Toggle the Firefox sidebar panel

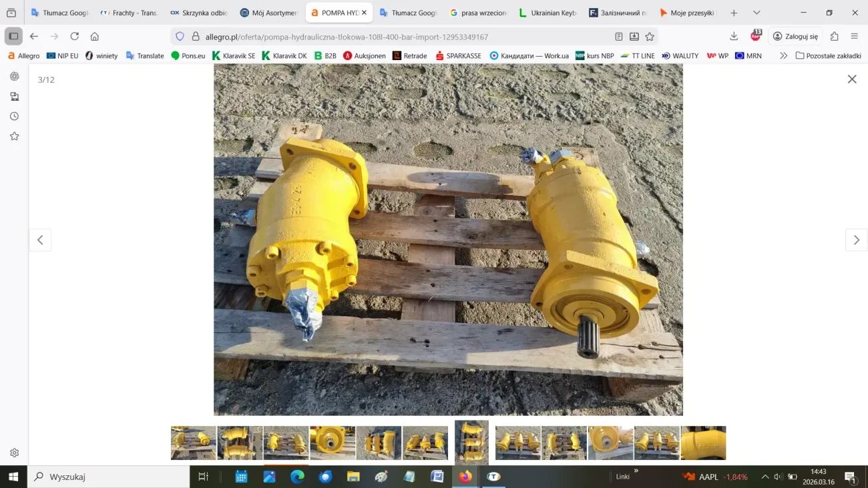(13, 37)
